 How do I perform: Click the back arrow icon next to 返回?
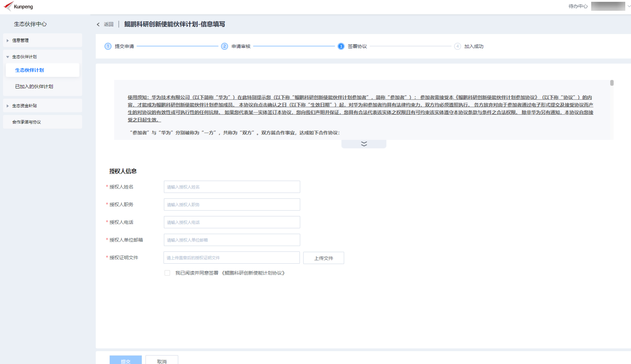98,24
